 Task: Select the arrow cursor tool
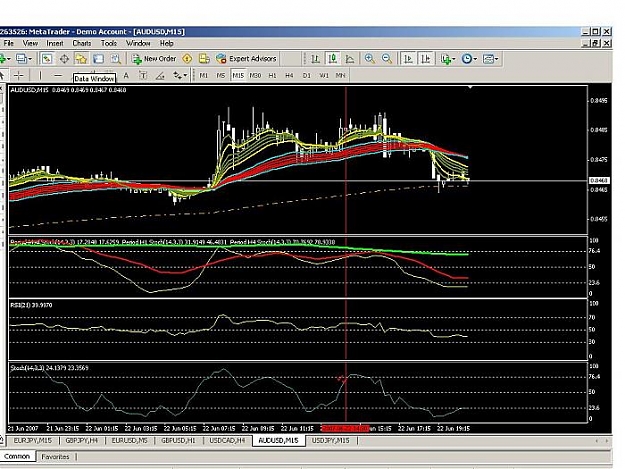click(2, 75)
